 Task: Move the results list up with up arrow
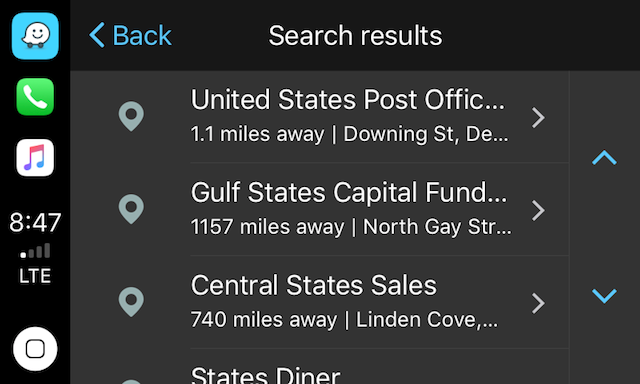pos(604,158)
